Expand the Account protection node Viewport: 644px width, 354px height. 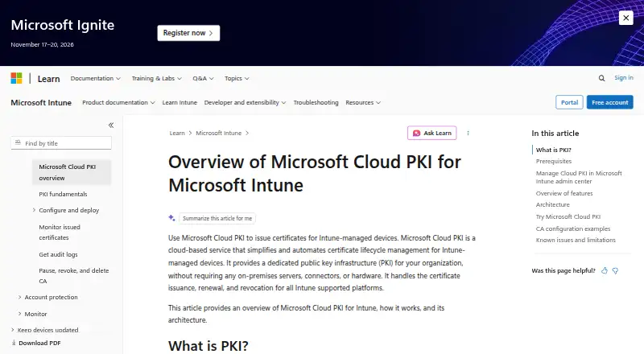(x=19, y=297)
